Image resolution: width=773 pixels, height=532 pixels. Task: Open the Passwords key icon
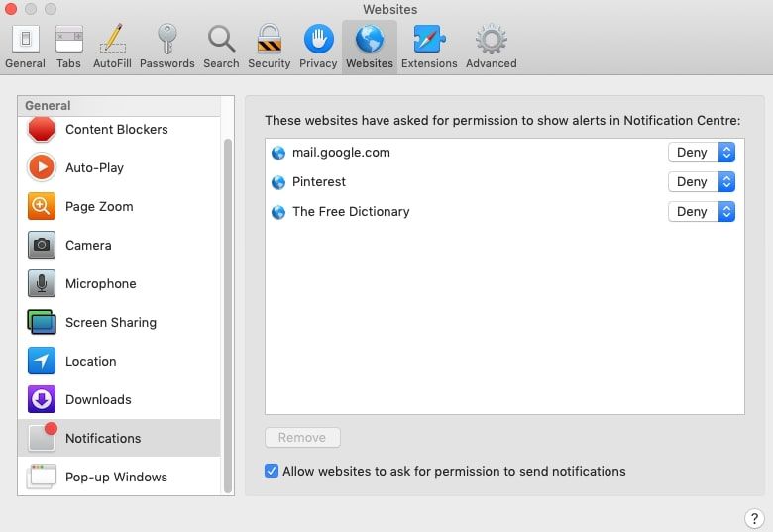click(x=166, y=39)
